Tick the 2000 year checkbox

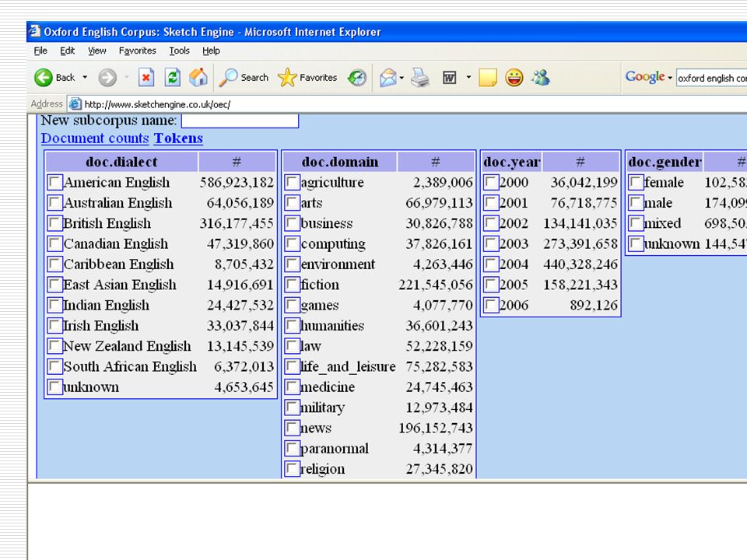pyautogui.click(x=491, y=182)
